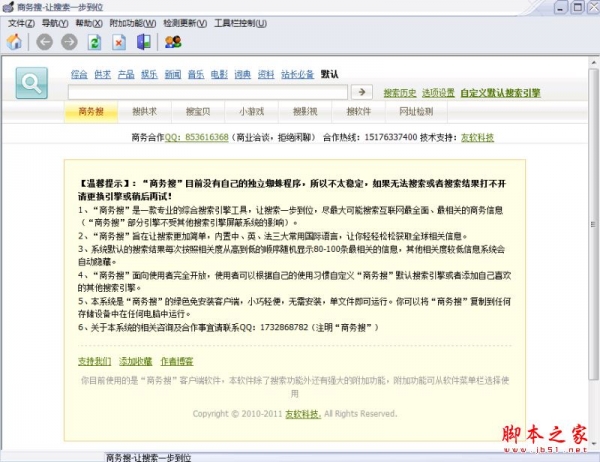The width and height of the screenshot is (600, 462).
Task: Open the 工具栏控制(U) menu
Action: coord(241,23)
